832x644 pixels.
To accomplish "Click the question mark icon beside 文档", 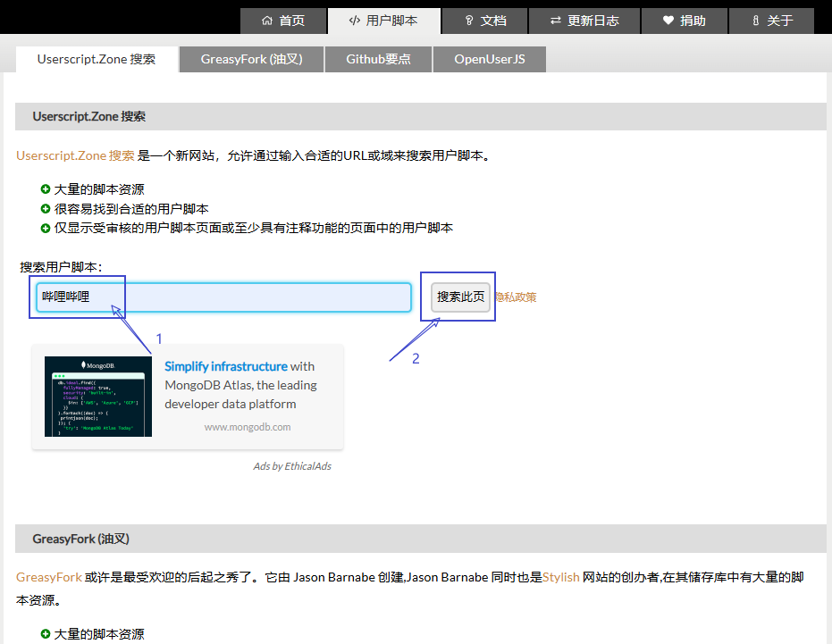I will [469, 21].
